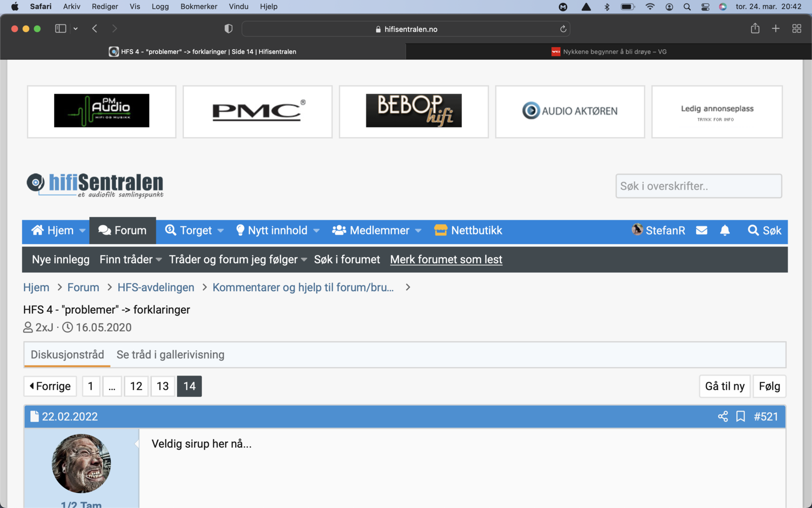Expand the breadcrumb trailing chevron
Image resolution: width=812 pixels, height=508 pixels.
pos(408,287)
